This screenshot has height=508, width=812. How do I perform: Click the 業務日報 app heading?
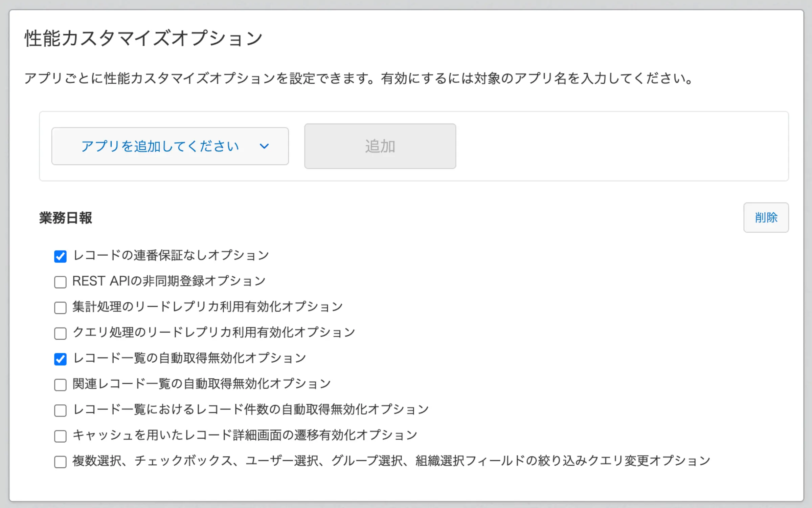[66, 218]
